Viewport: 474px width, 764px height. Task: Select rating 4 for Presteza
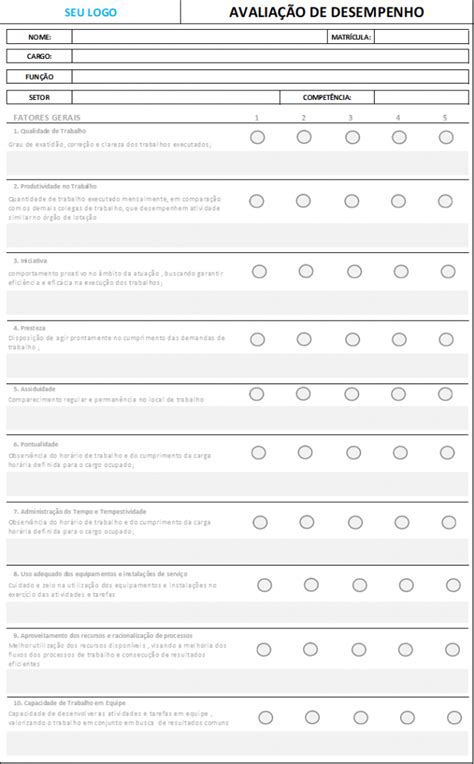pyautogui.click(x=399, y=339)
